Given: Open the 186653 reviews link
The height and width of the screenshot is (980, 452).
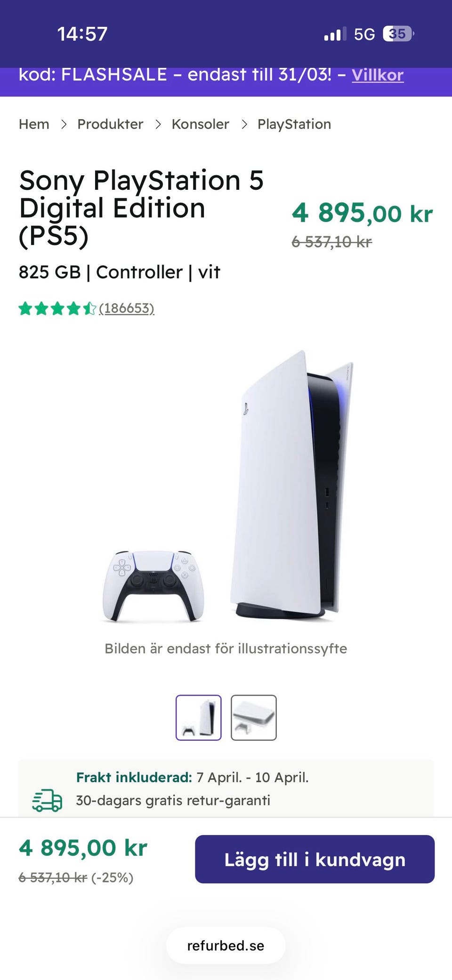Looking at the screenshot, I should click(x=127, y=308).
